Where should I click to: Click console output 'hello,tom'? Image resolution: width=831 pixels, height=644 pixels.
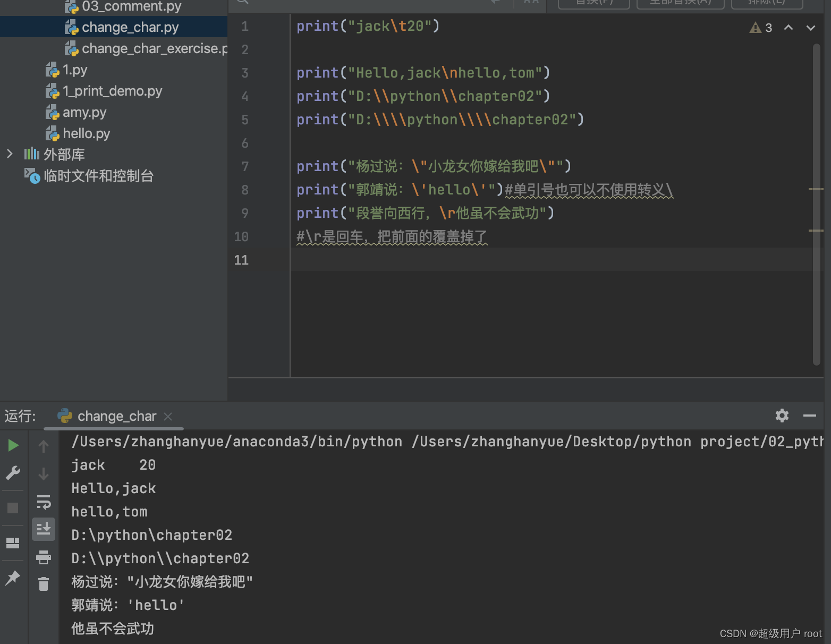click(109, 512)
